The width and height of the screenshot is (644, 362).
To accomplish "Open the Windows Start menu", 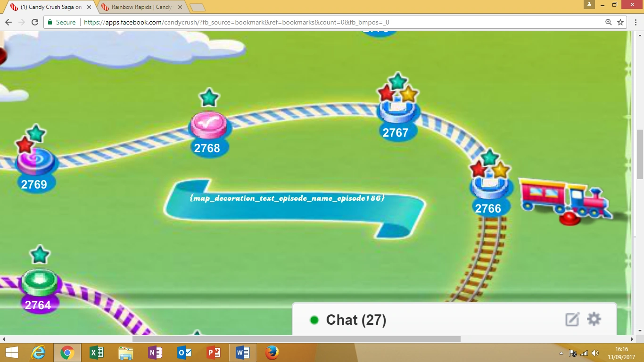I will click(x=11, y=353).
